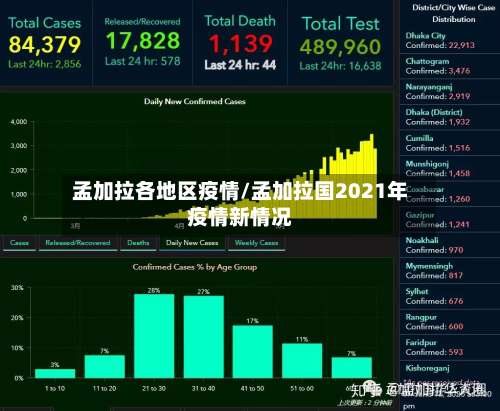Open the Released/Recovered chart tab
Image resolution: width=500 pixels, height=411 pixels.
point(78,243)
